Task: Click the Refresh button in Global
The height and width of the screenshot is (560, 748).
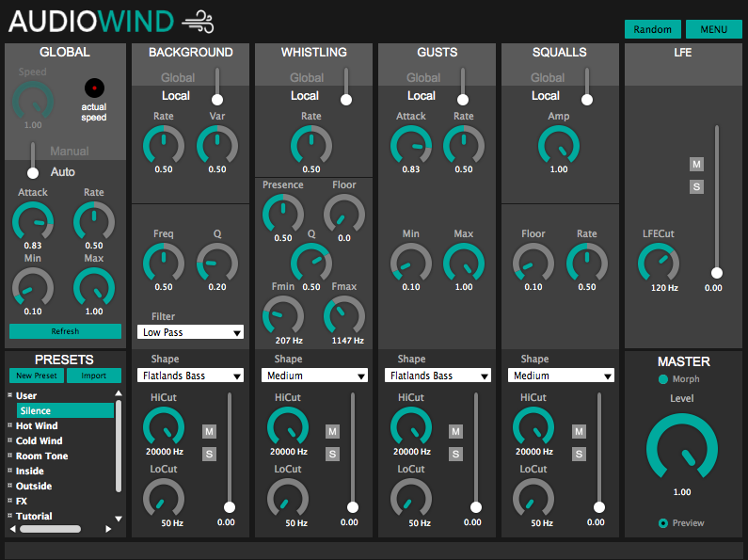Action: (x=65, y=331)
